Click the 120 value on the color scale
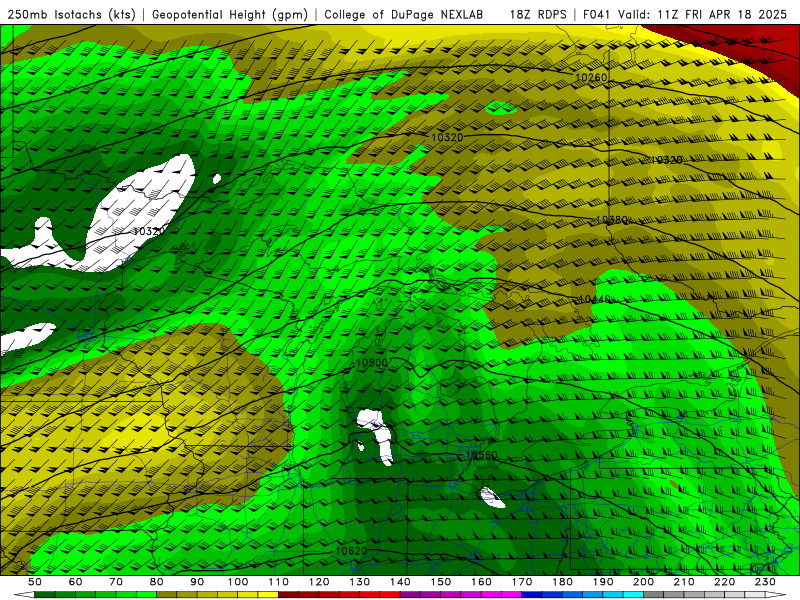The image size is (800, 600). click(319, 582)
